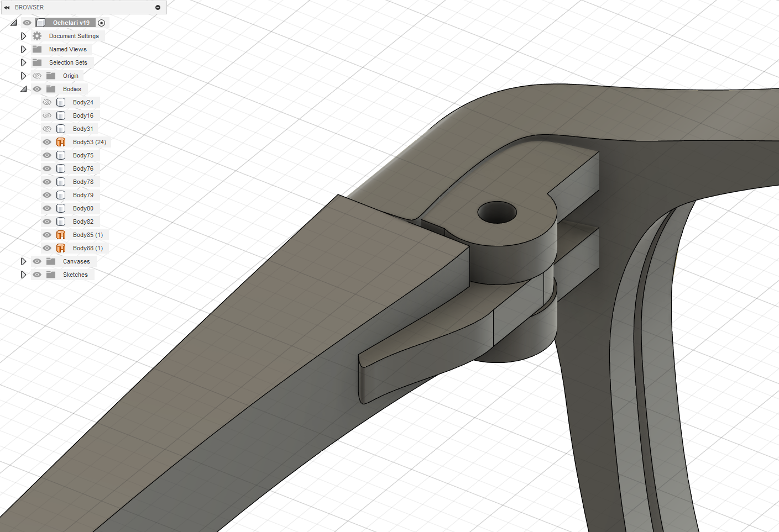Click the orange Body88 (1) icon
Viewport: 779px width, 532px height.
pos(61,248)
